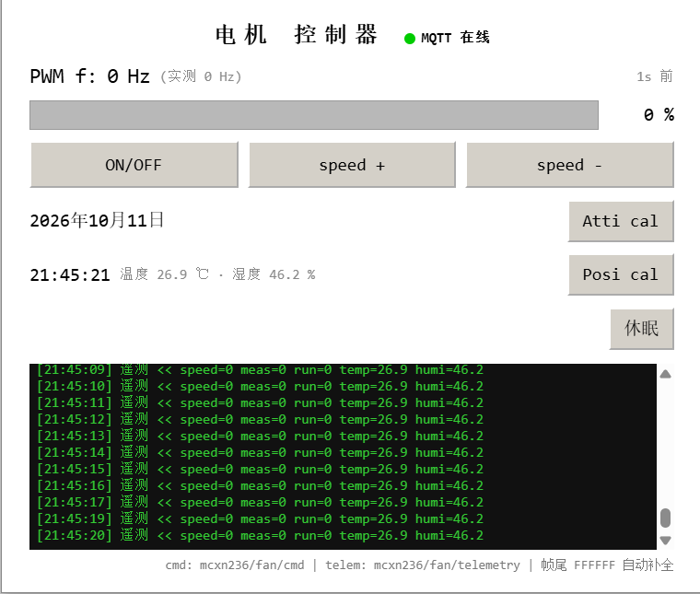Click the log scrollbar down arrow
Image resolution: width=700 pixels, height=594 pixels.
pos(666,541)
